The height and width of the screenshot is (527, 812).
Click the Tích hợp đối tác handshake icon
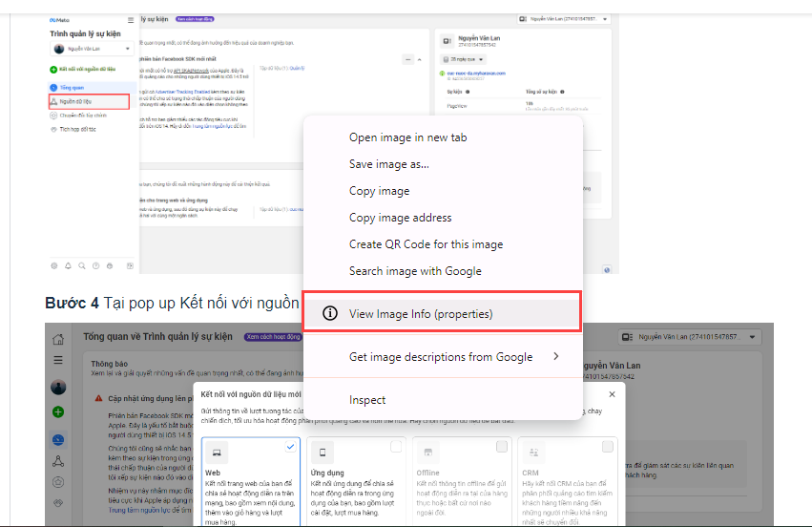click(53, 130)
